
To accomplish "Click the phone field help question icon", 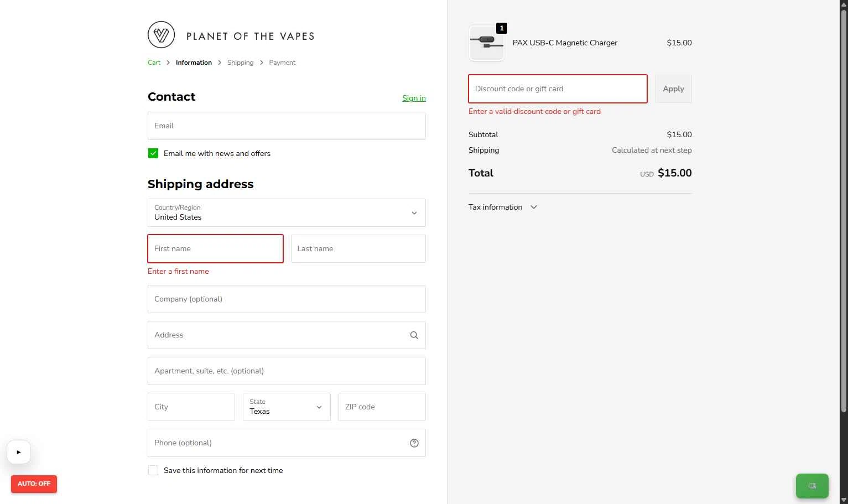I will pos(414,443).
